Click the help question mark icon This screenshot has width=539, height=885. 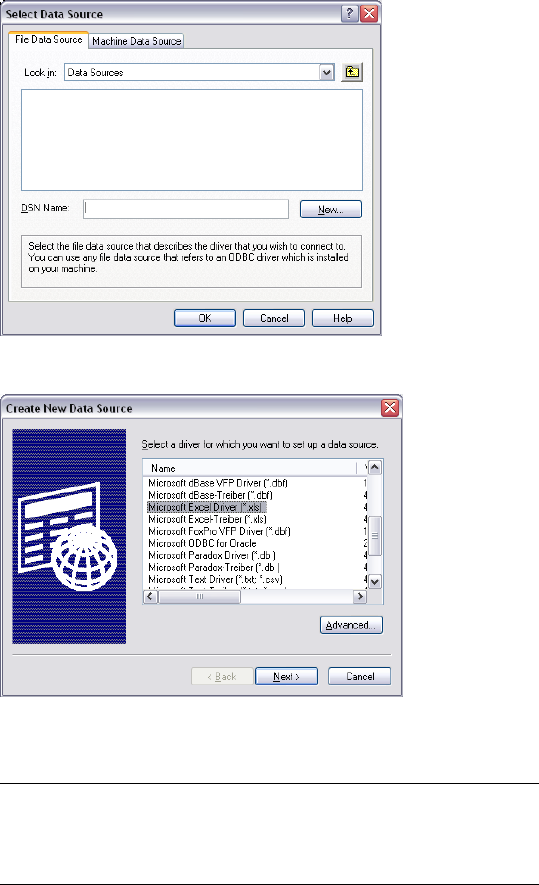point(349,14)
